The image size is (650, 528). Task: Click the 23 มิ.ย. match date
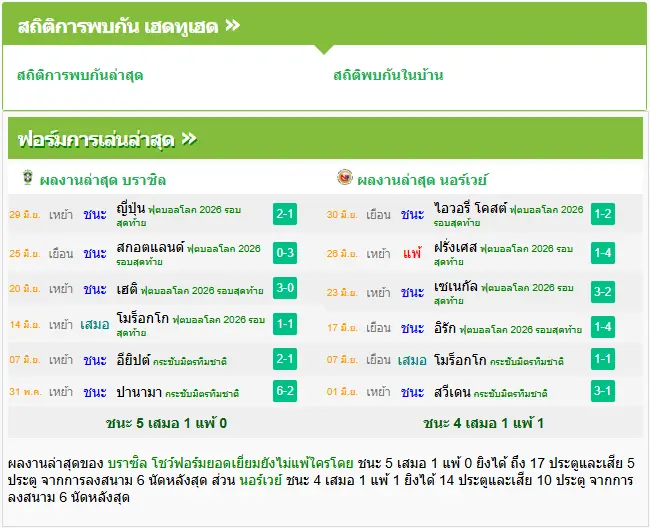342,293
